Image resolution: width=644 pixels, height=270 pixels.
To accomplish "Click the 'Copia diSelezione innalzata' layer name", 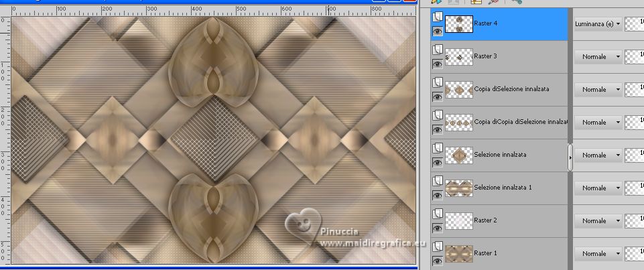I will (511, 89).
